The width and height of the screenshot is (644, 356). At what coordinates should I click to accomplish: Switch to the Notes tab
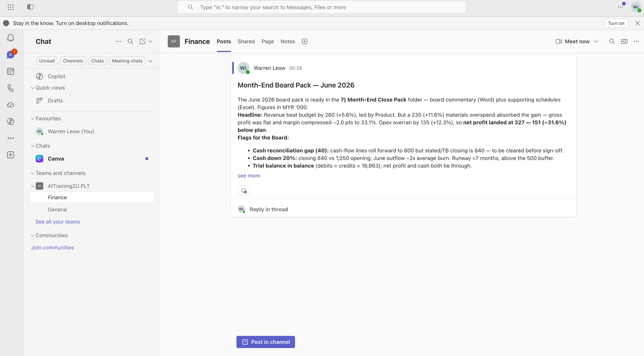[x=287, y=41]
